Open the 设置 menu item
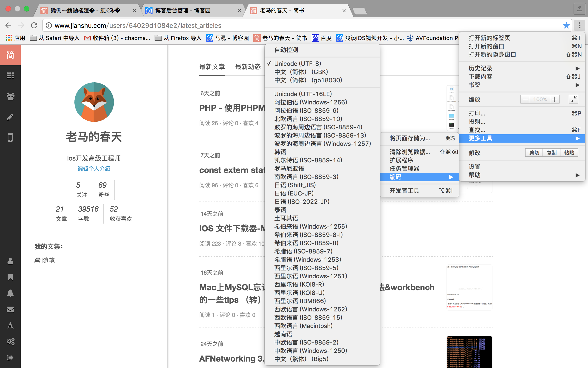The width and height of the screenshot is (588, 368). tap(522, 167)
